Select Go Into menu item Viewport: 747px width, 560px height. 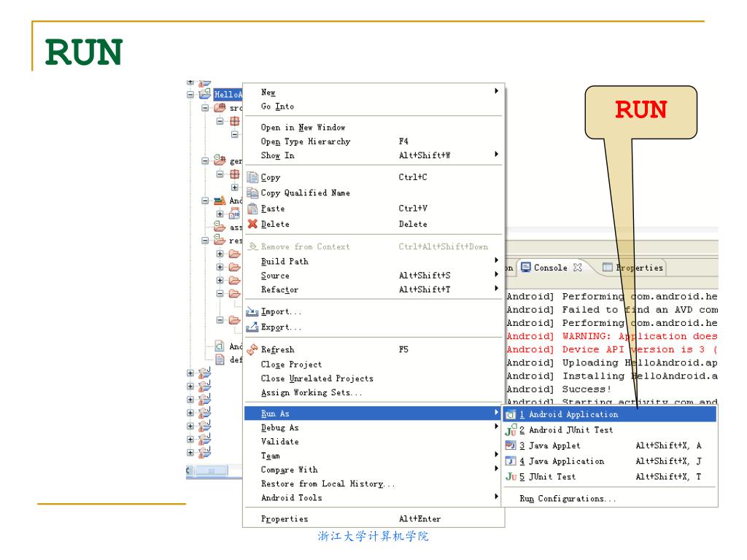pyautogui.click(x=373, y=106)
